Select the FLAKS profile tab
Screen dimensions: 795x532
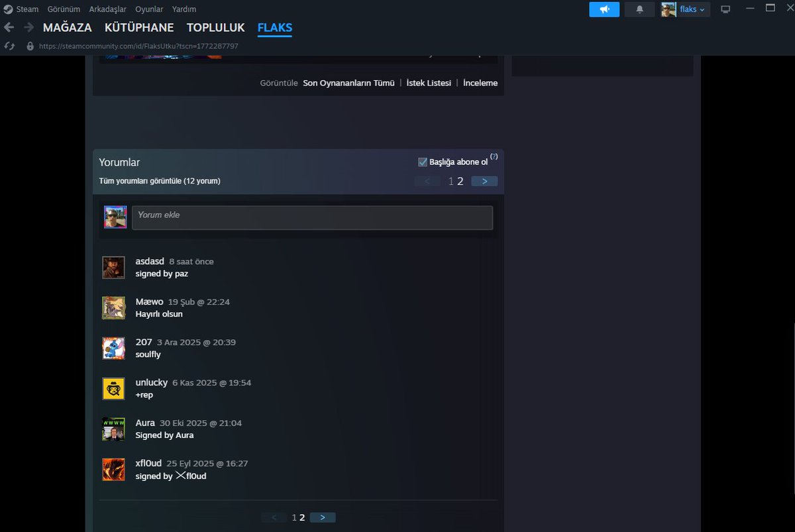coord(274,28)
